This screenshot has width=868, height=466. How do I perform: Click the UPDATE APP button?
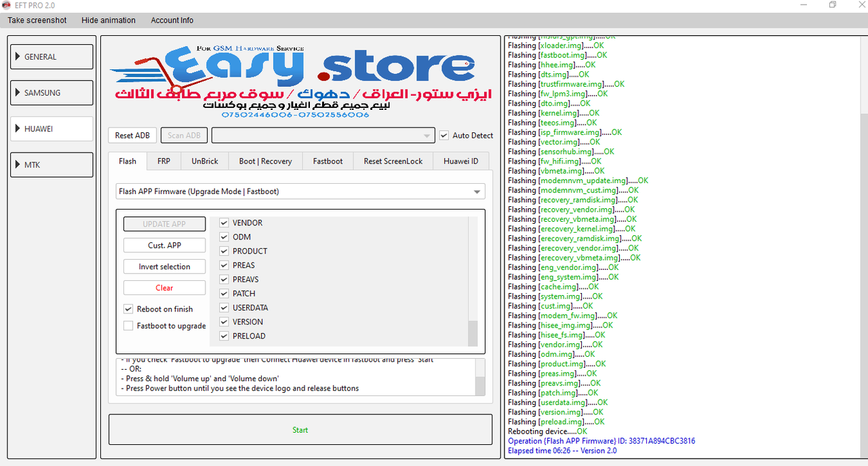[x=164, y=224]
